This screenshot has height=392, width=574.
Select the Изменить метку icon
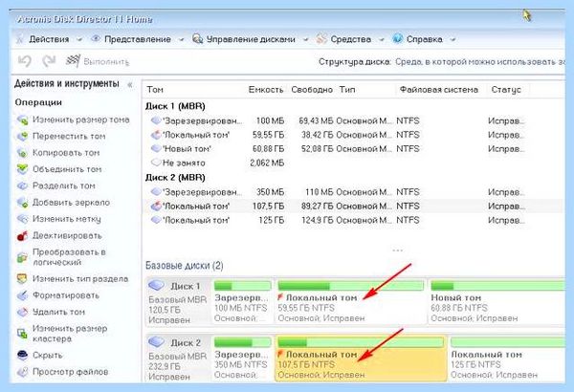point(22,219)
